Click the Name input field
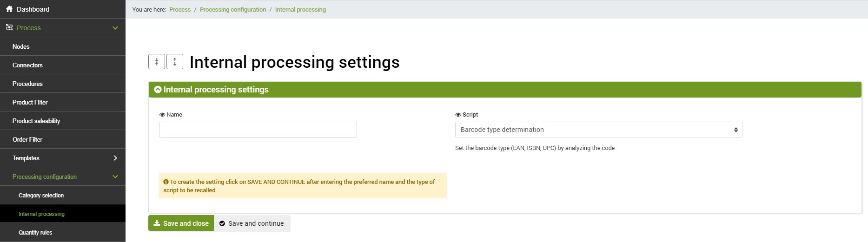The height and width of the screenshot is (242, 868). [x=258, y=130]
